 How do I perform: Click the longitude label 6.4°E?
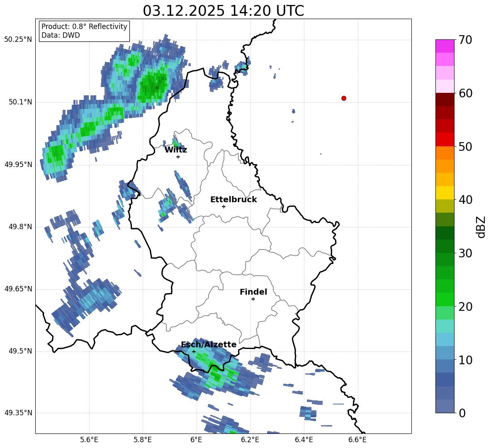point(304,440)
